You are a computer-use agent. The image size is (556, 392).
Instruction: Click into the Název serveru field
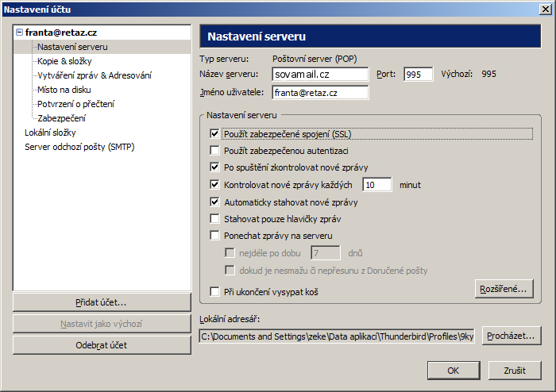(320, 74)
